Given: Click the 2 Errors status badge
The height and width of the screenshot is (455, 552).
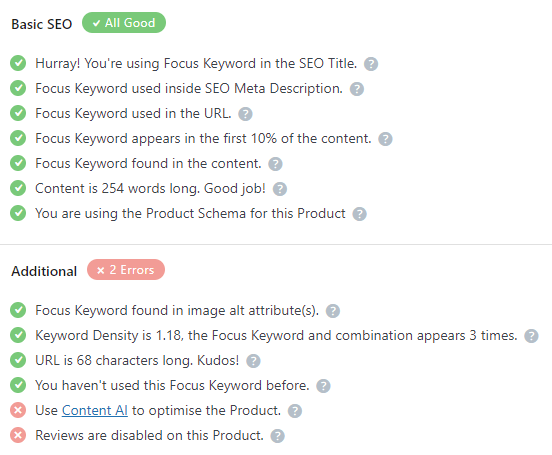Looking at the screenshot, I should tap(126, 270).
